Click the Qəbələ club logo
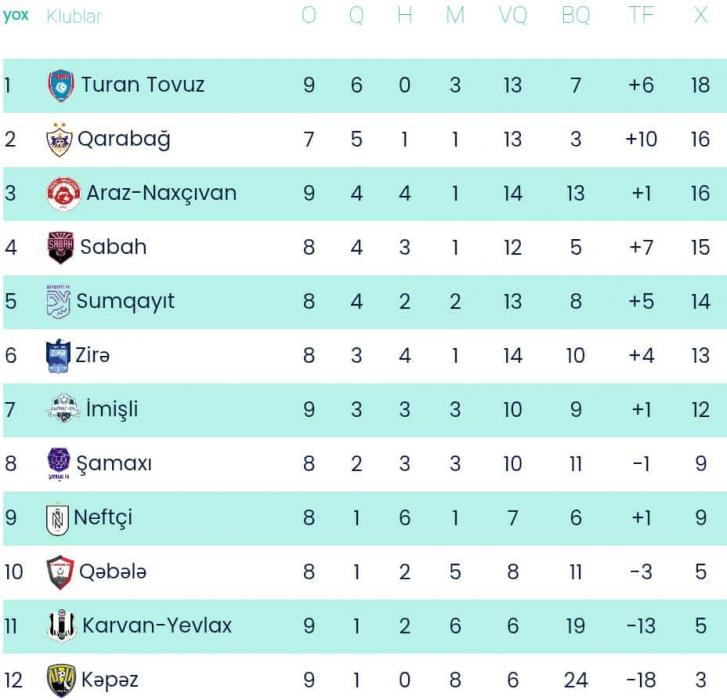This screenshot has width=727, height=700. pos(60,572)
